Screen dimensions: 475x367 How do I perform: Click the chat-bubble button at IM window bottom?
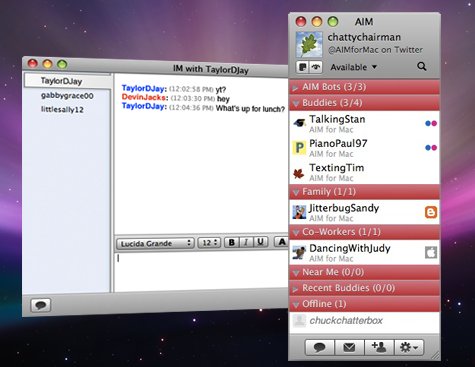coord(41,305)
